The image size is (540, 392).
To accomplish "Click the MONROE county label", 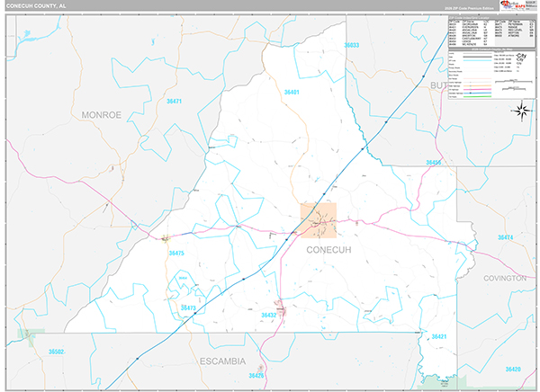I will click(x=101, y=115).
